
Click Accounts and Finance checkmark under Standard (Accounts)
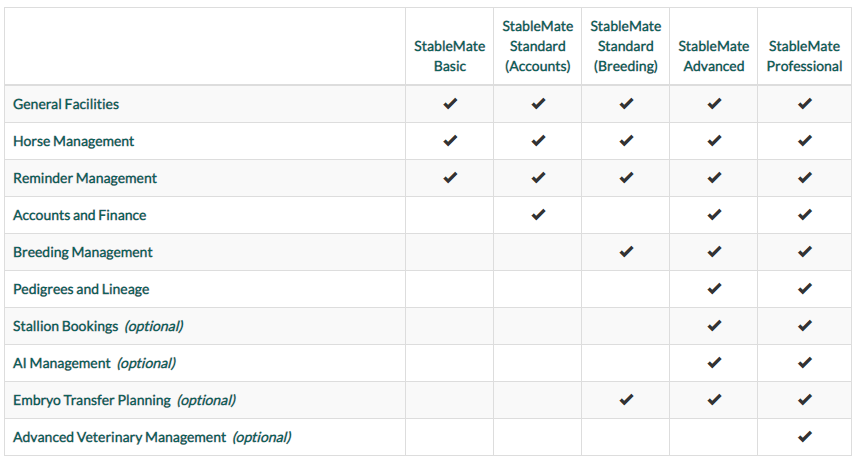(x=538, y=215)
